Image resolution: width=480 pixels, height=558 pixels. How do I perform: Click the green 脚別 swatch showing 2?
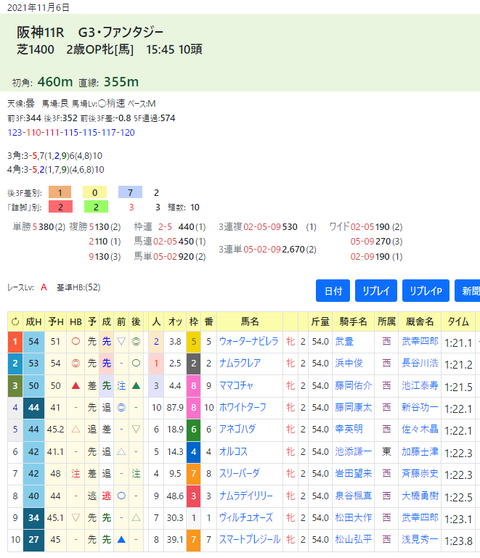point(96,207)
